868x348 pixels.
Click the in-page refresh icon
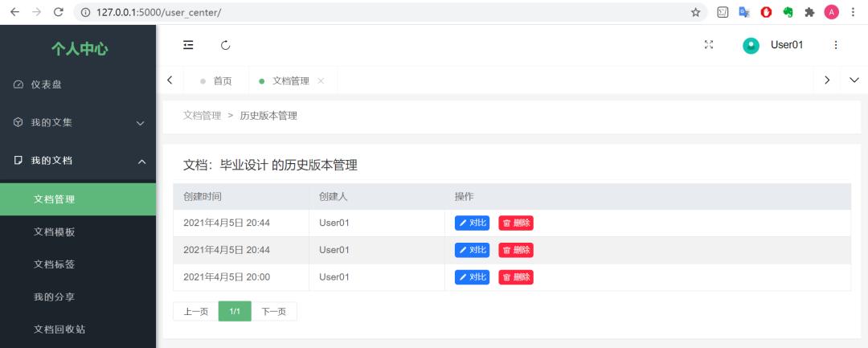(x=225, y=45)
